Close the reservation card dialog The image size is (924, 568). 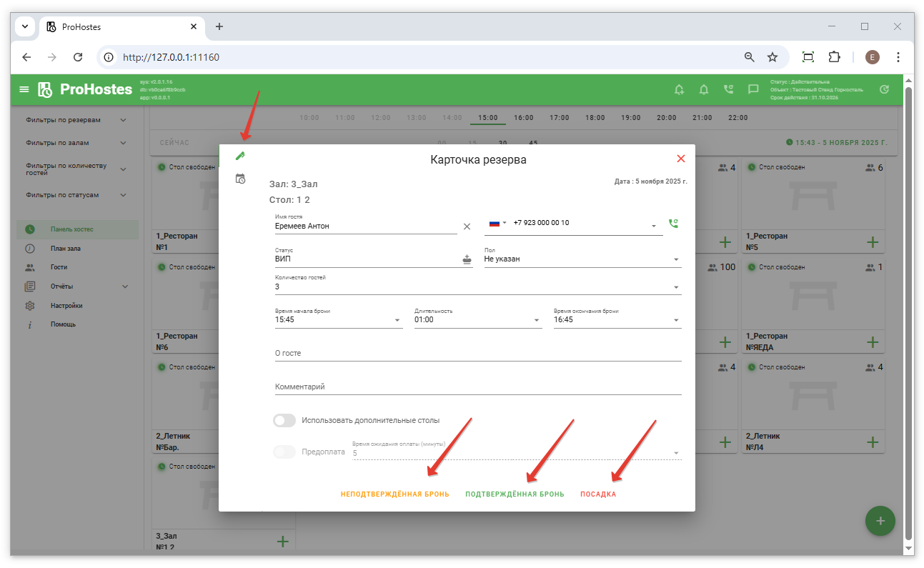pyautogui.click(x=680, y=159)
